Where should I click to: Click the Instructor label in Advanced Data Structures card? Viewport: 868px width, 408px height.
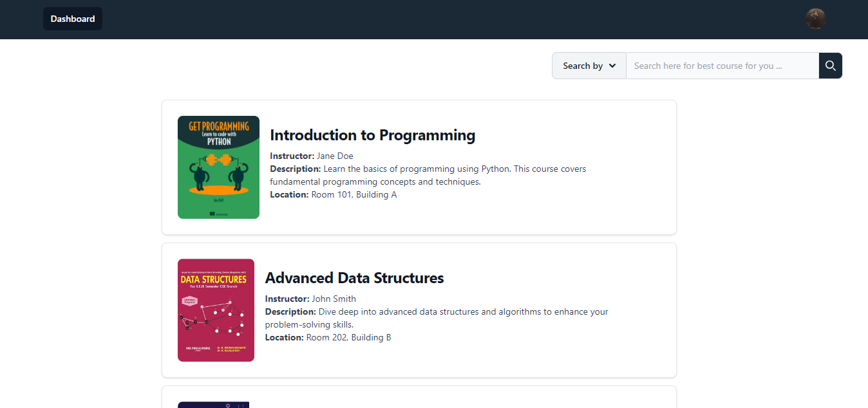[x=287, y=299]
